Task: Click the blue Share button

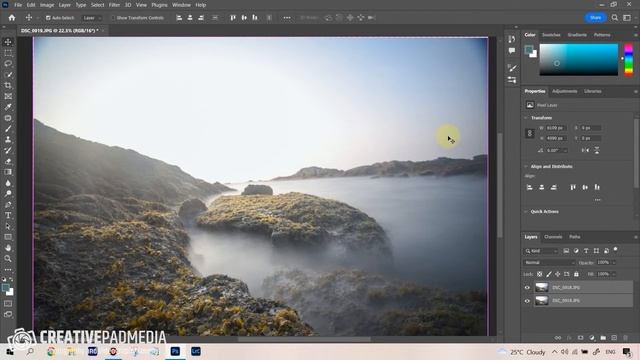Action: [596, 18]
